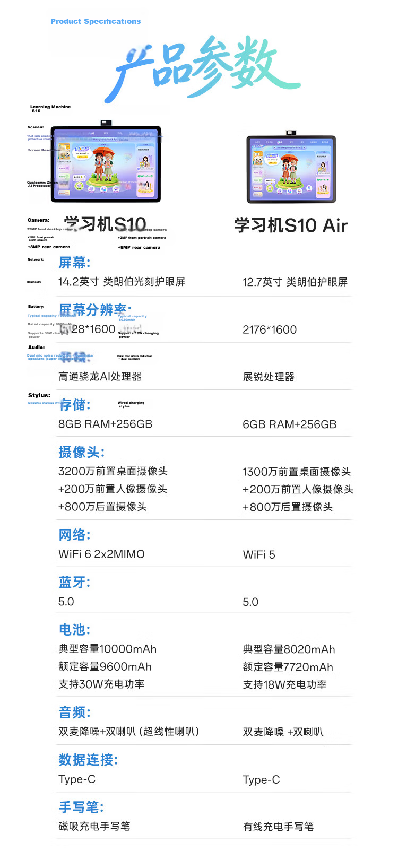The height and width of the screenshot is (868, 398).
Task: Select '额定容量9600mAh' text
Action: coord(105,667)
